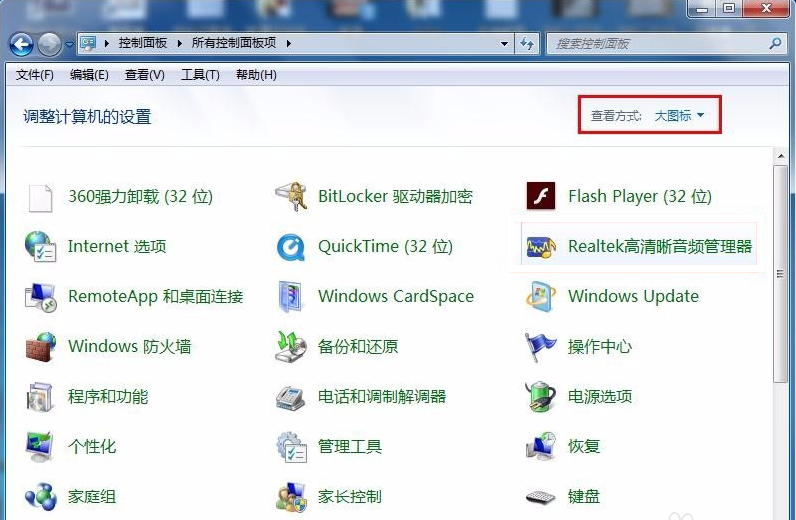796x520 pixels.
Task: Click the 恢复 icon
Action: [541, 446]
